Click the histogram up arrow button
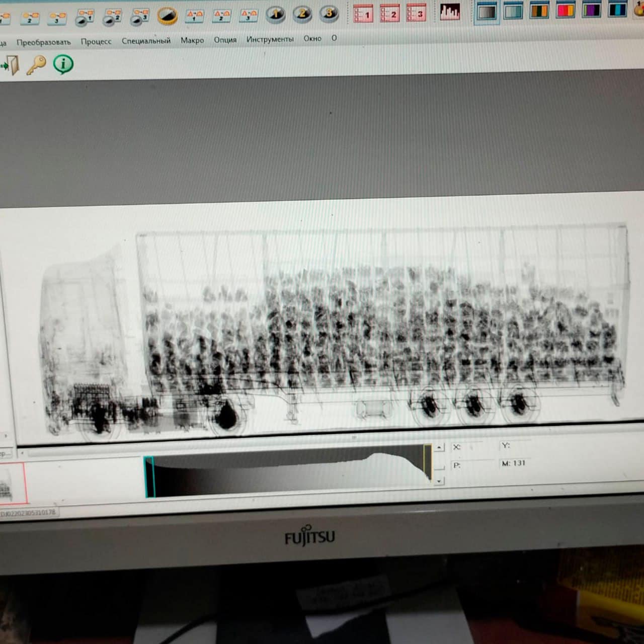Viewport: 644px width, 644px height. coord(439,447)
